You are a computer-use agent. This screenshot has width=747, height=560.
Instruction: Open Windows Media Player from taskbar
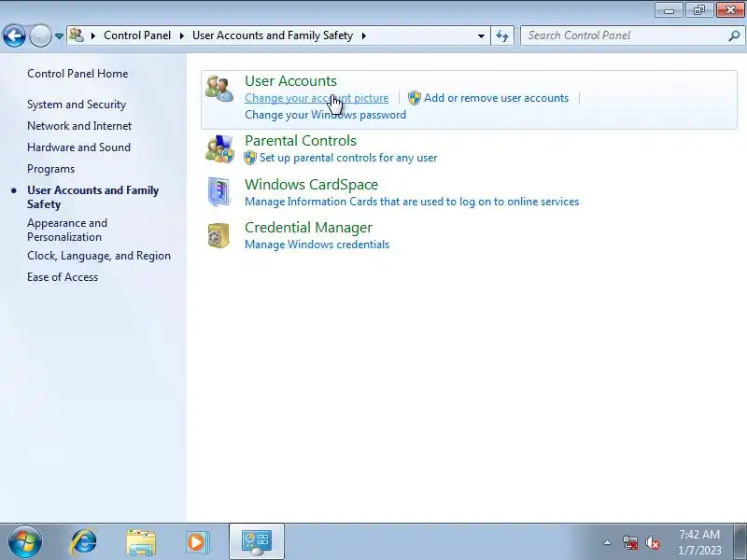coord(197,542)
